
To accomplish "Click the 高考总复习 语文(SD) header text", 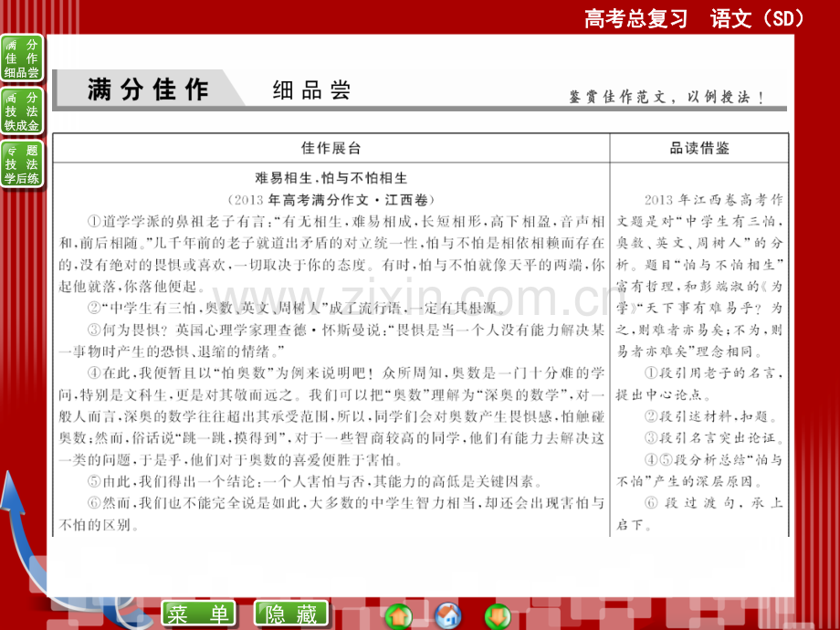I will tap(694, 17).
